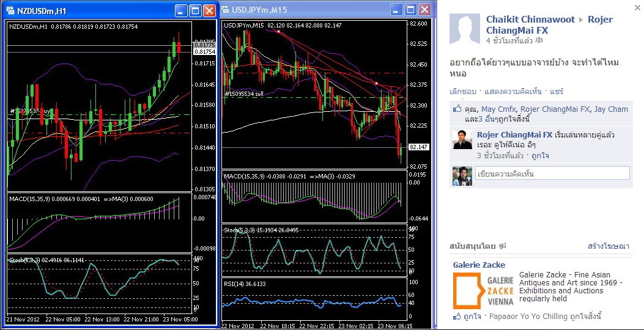Screen dimensions: 644x330
Task: Click the #15095534 sell order label
Action: pyautogui.click(x=244, y=94)
